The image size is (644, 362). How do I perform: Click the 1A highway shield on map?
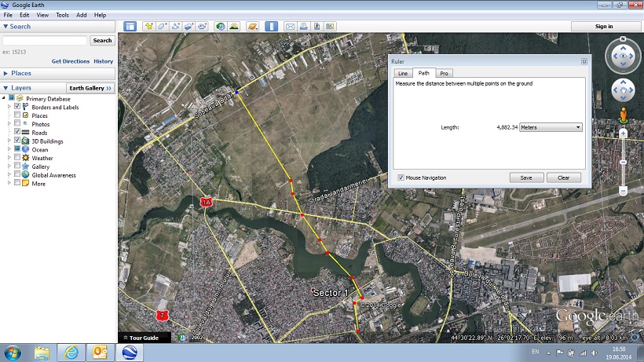(x=207, y=202)
